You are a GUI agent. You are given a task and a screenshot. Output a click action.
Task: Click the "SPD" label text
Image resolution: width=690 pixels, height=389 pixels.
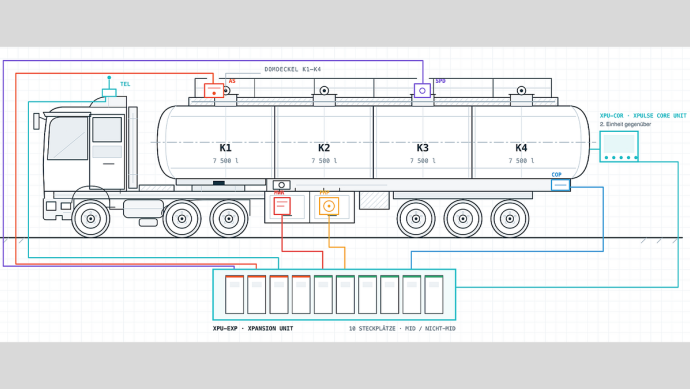click(440, 81)
